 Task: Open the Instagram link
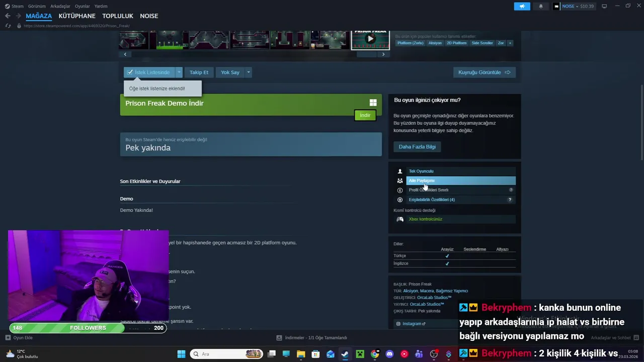[x=412, y=324]
